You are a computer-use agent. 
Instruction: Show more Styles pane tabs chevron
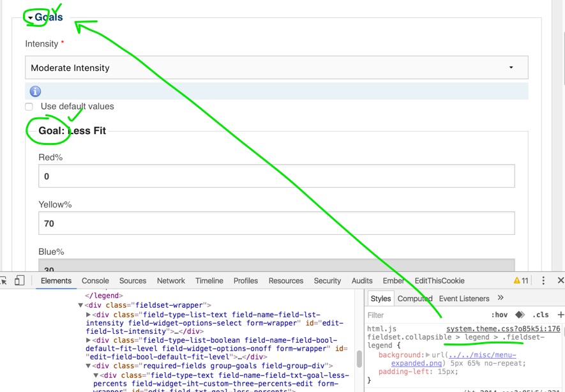coord(501,298)
